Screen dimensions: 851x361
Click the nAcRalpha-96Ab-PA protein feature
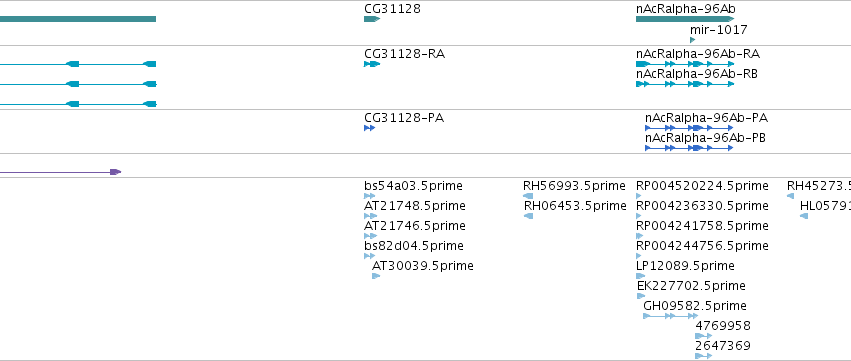[x=689, y=128]
